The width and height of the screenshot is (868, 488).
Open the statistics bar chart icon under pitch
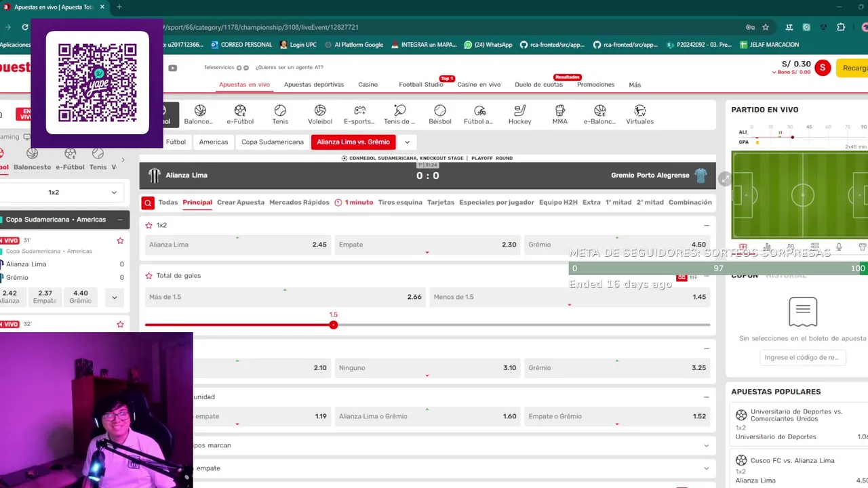click(x=767, y=247)
